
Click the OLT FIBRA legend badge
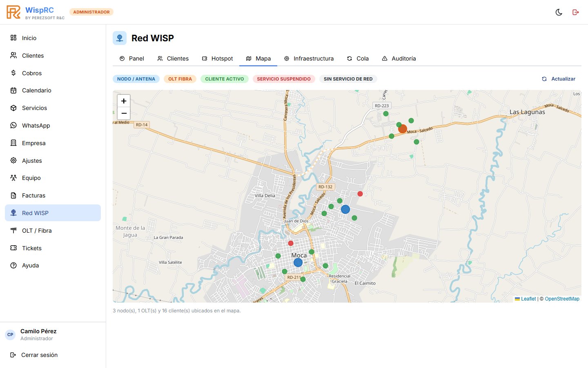point(180,79)
